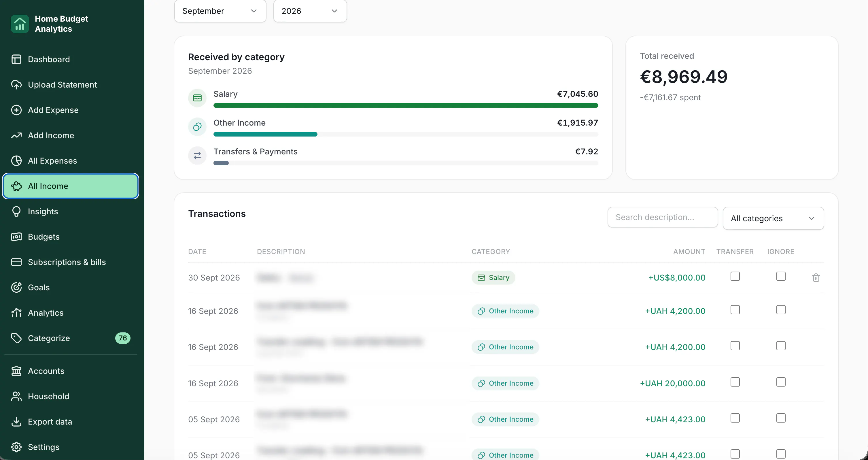
Task: Click the AMOUNT column header
Action: point(689,252)
